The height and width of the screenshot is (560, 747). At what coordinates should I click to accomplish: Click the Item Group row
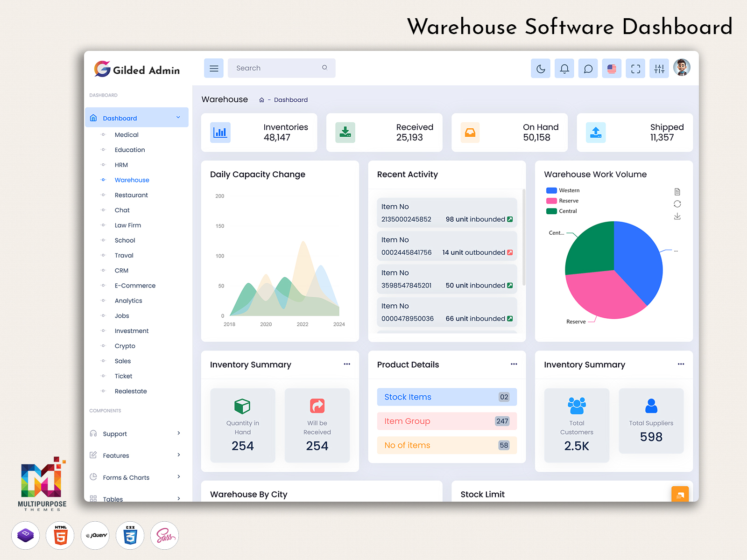[x=447, y=421]
